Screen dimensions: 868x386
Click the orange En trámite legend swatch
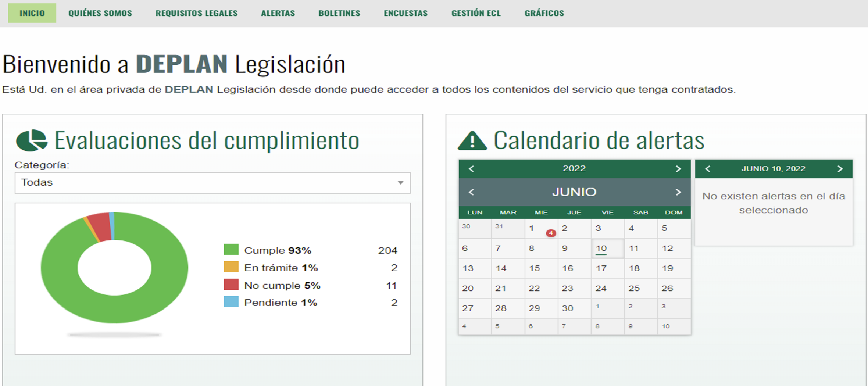pos(231,267)
